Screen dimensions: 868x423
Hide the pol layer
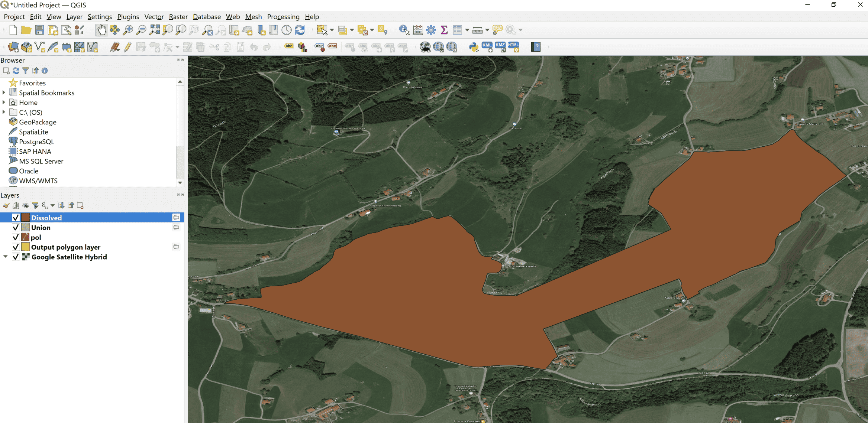tap(16, 237)
